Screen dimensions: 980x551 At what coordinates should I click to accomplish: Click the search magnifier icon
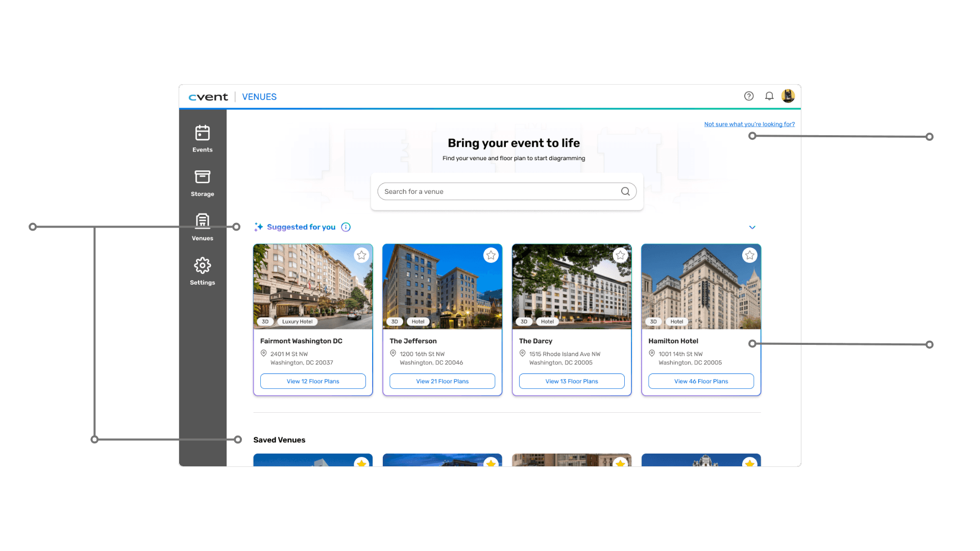(625, 191)
